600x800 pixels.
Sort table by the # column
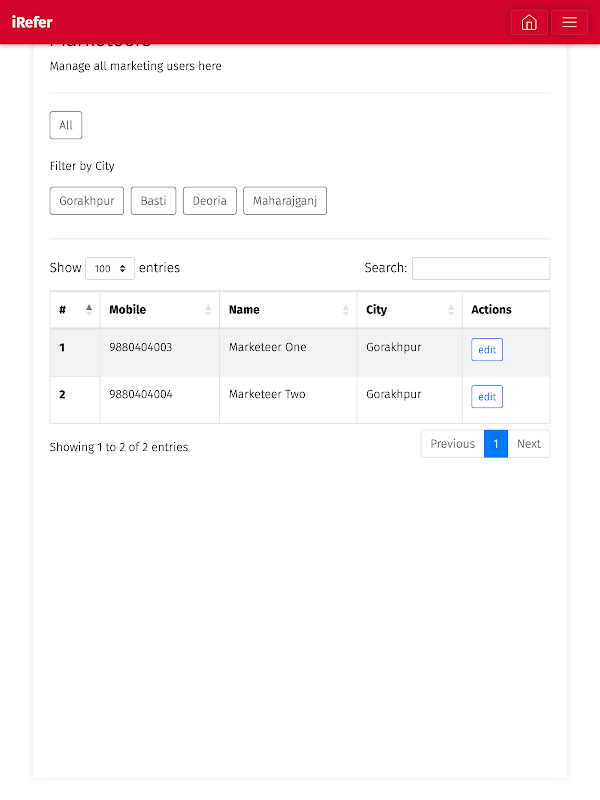click(x=74, y=310)
